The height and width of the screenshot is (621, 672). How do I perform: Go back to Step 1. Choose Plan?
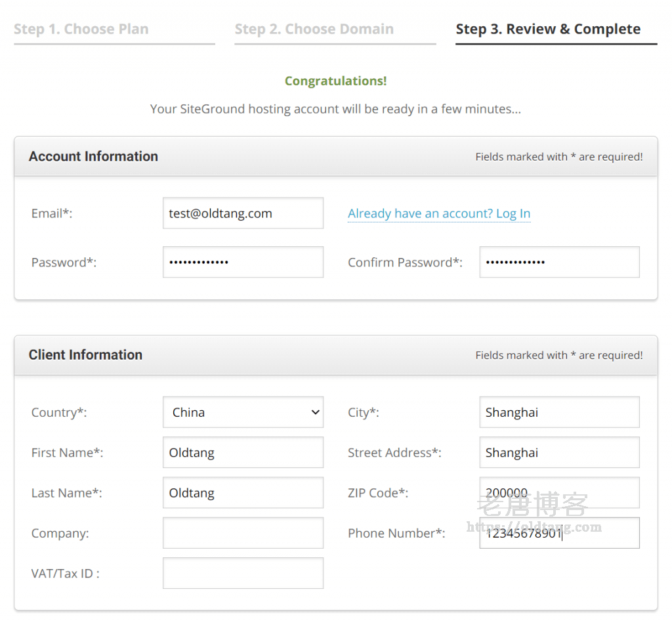(x=81, y=30)
